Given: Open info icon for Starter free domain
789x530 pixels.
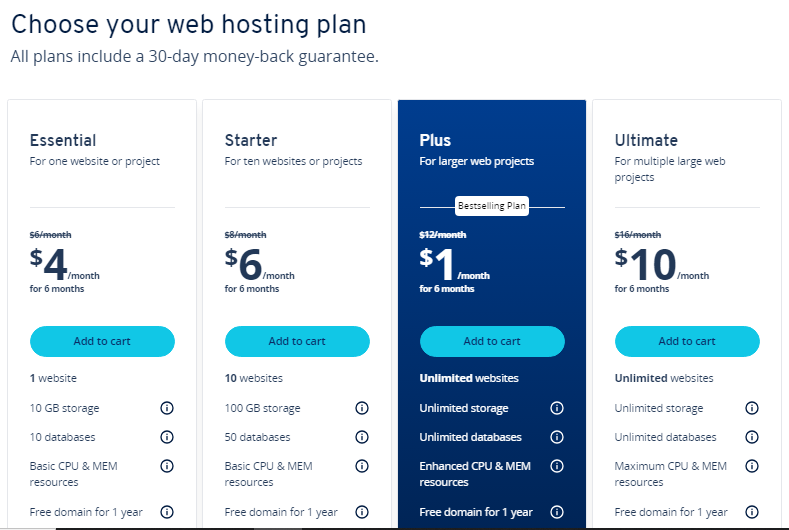Looking at the screenshot, I should (x=362, y=512).
